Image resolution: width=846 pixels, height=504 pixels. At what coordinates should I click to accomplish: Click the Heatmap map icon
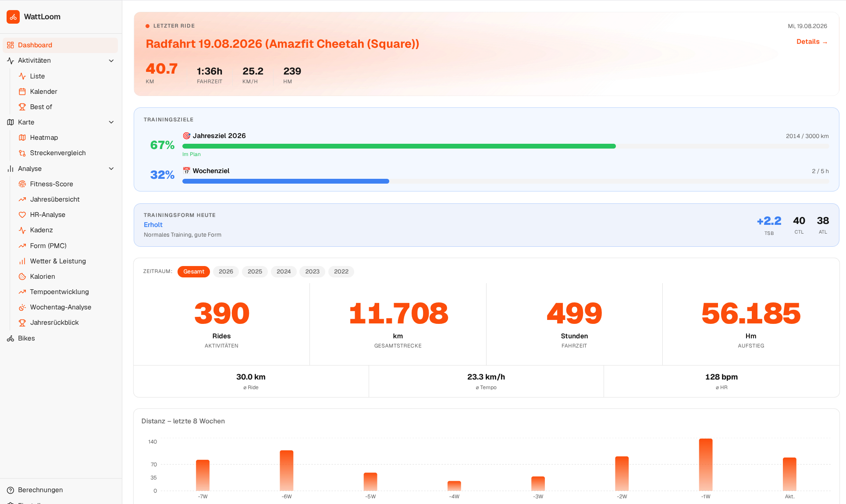pyautogui.click(x=22, y=138)
